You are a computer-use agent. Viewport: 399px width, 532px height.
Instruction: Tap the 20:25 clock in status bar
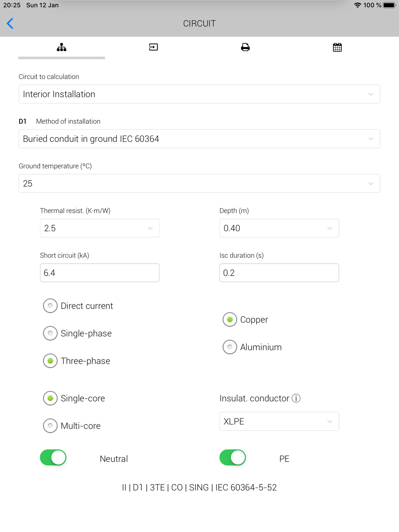(x=12, y=5)
